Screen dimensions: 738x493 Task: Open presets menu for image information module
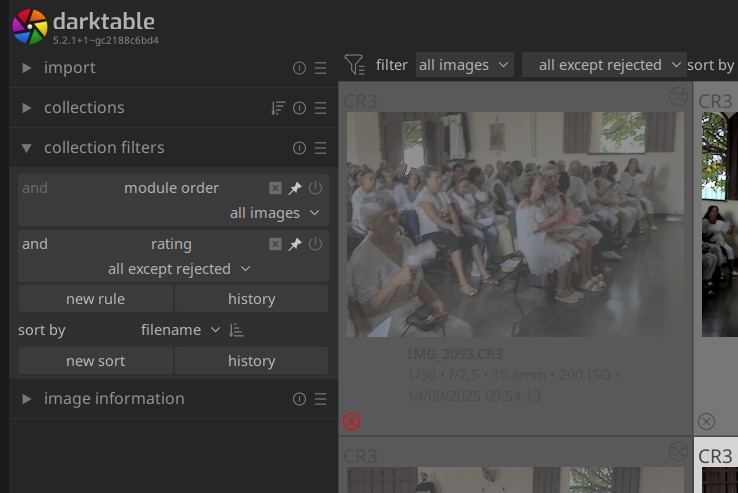point(320,399)
